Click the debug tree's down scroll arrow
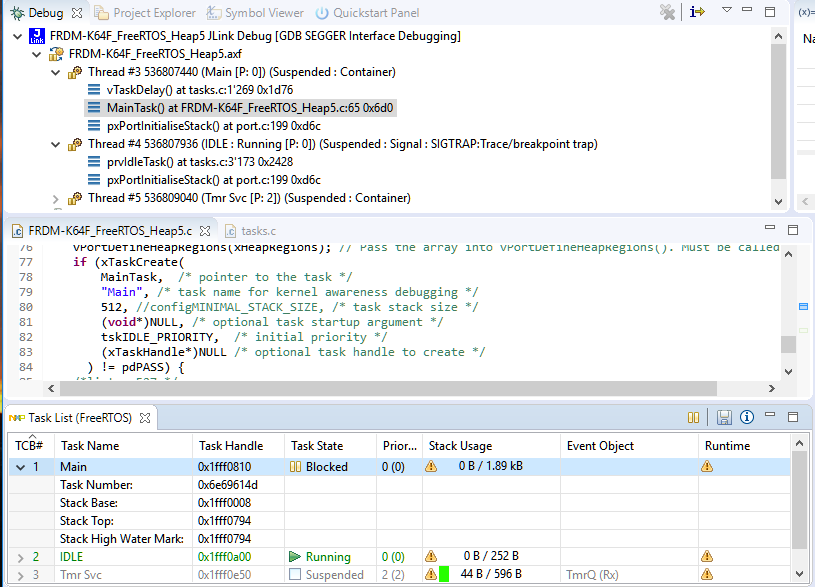815x587 pixels. tap(778, 202)
